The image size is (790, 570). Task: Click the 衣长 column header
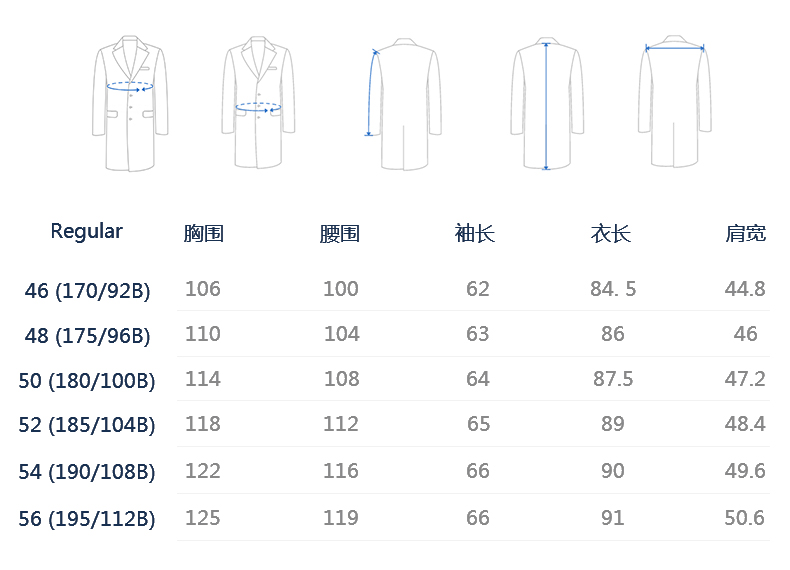pos(611,234)
